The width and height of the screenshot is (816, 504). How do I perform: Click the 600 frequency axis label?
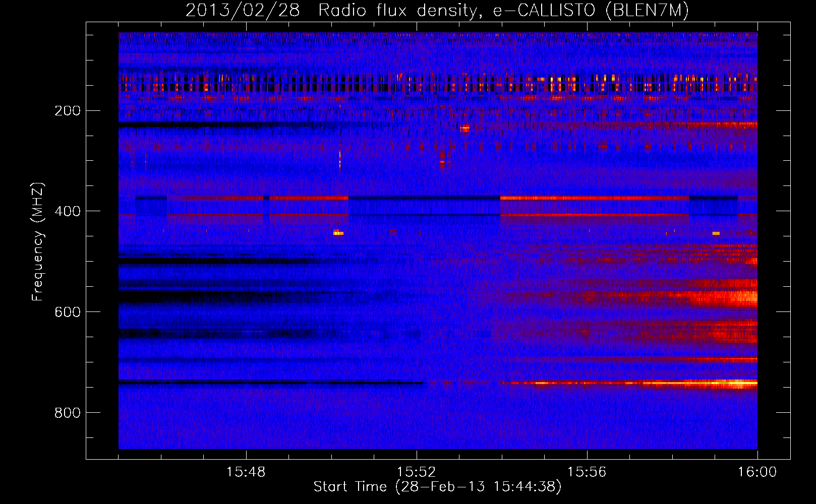(x=68, y=312)
